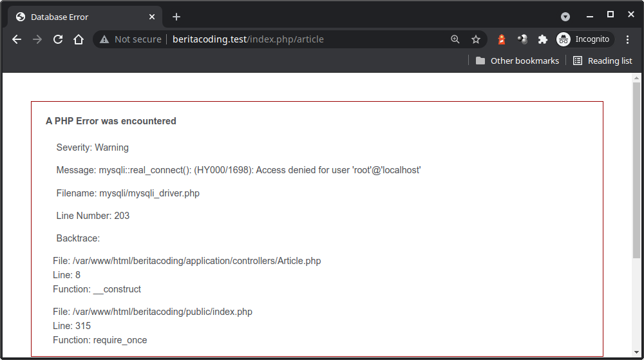The width and height of the screenshot is (644, 360).
Task: Open the Reading list
Action: tap(602, 61)
